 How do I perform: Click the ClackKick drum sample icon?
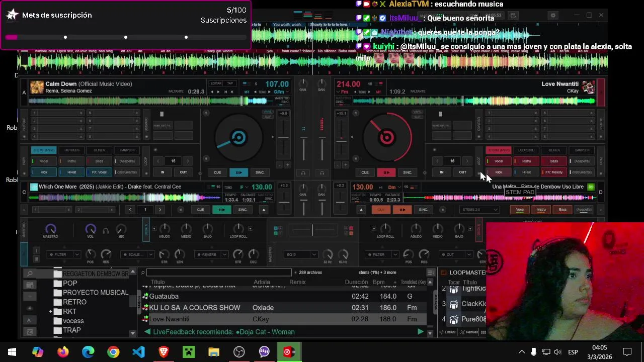coord(454,304)
